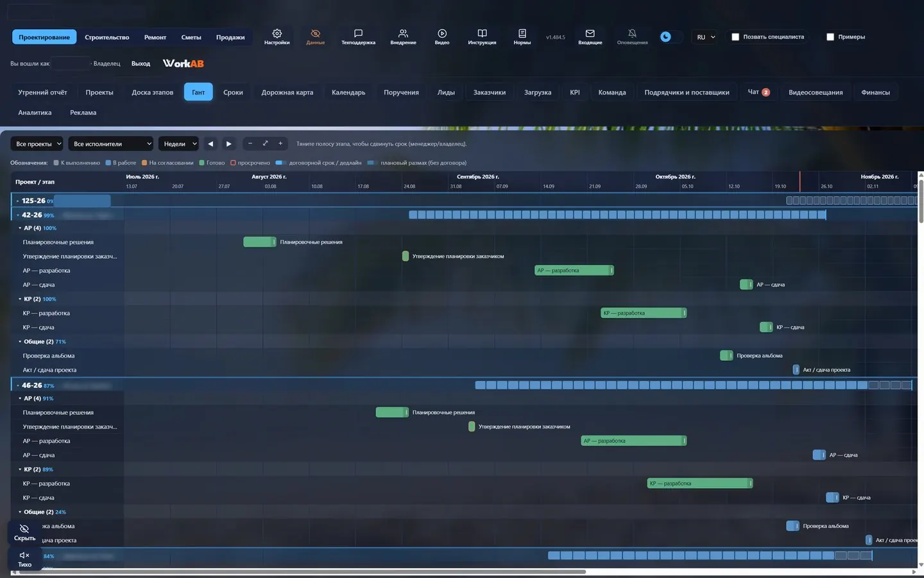Screen dimensions: 924x578
Task: Go to previous period with left arrow
Action: click(210, 144)
